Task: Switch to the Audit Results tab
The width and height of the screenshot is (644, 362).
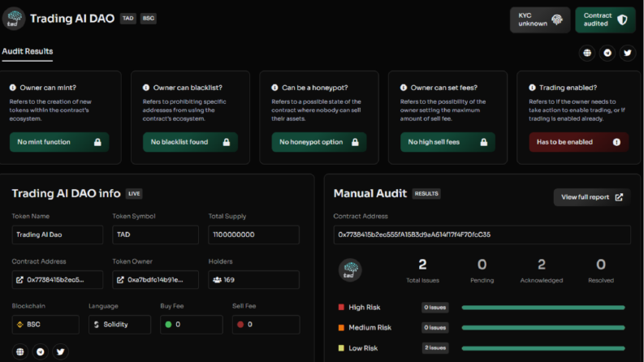Action: (28, 52)
